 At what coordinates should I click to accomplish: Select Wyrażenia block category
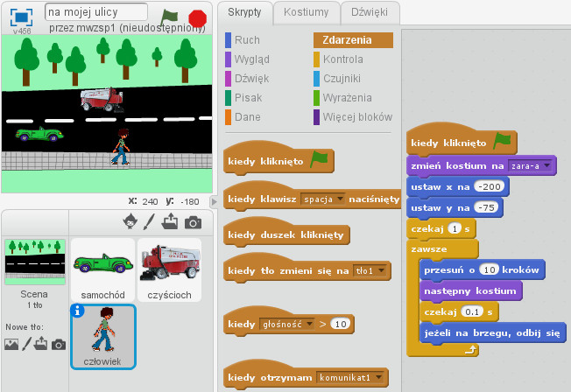[x=343, y=98]
